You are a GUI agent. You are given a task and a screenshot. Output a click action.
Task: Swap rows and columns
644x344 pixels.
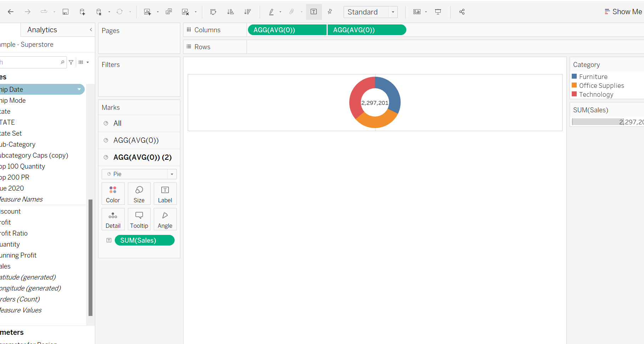coord(213,12)
